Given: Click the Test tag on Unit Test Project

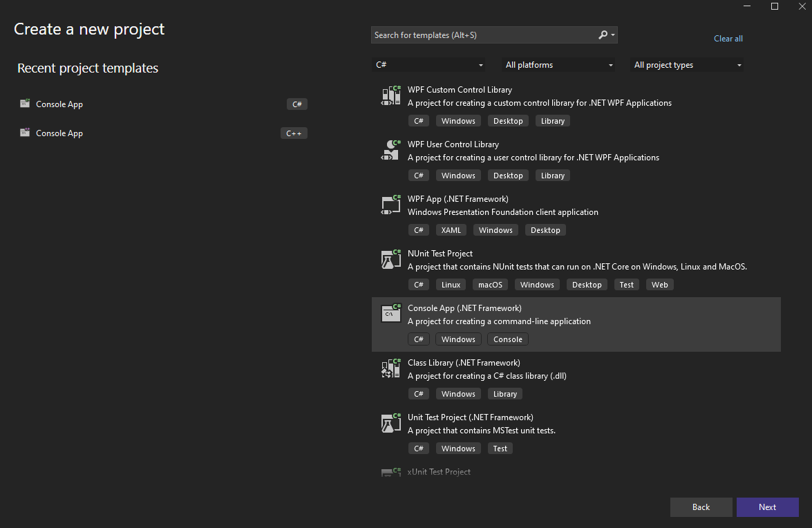Looking at the screenshot, I should (x=500, y=449).
